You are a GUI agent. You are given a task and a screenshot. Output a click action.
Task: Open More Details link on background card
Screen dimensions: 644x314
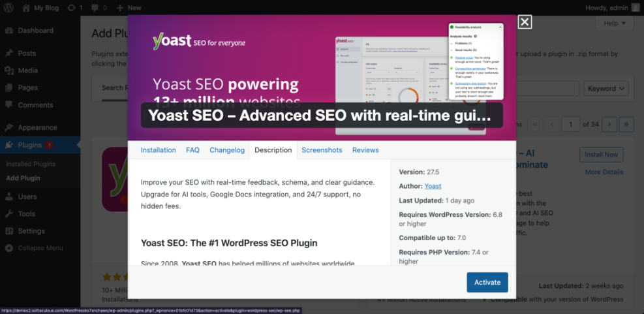pos(604,172)
